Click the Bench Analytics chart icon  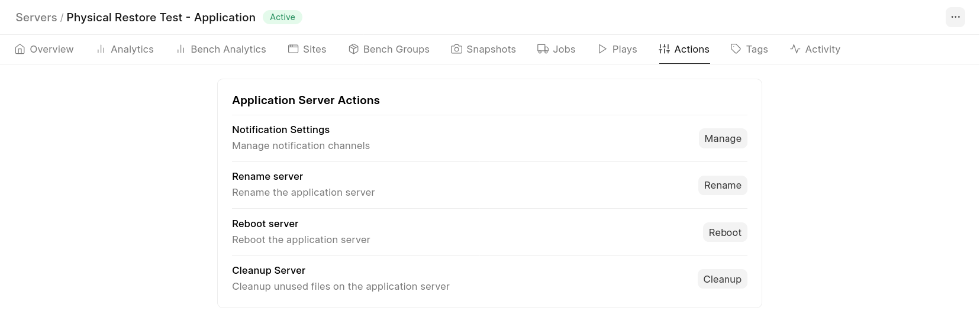(181, 49)
